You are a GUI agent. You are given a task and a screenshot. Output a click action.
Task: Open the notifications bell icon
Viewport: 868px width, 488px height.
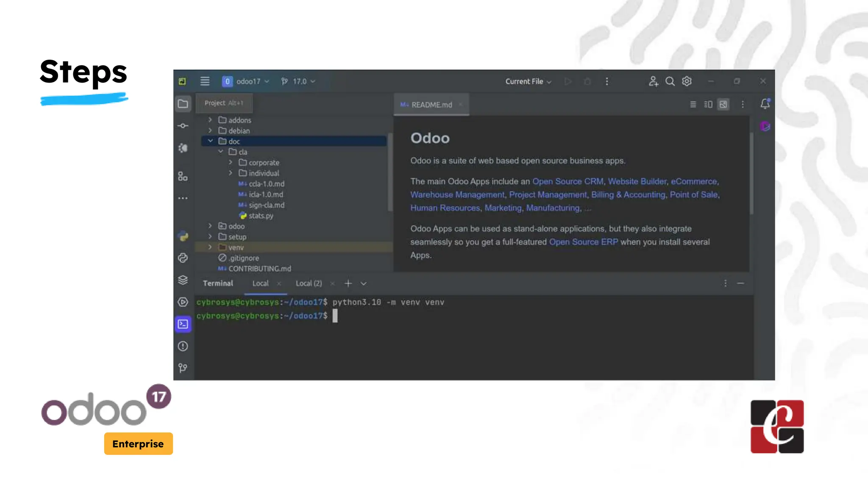(765, 104)
